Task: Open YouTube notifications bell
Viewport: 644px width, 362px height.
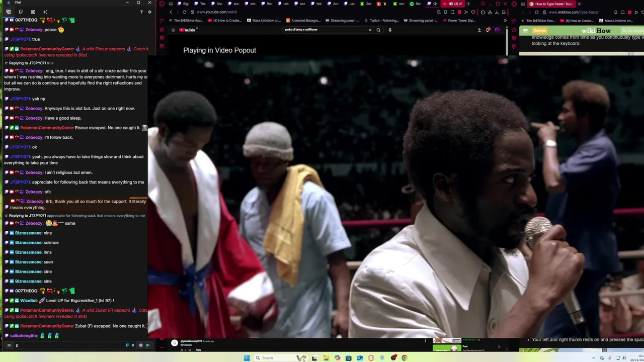Action: pyautogui.click(x=488, y=30)
